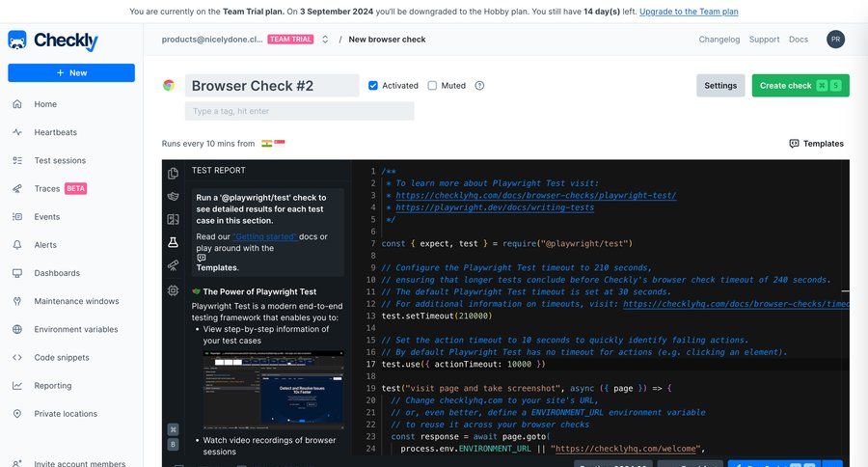
Task: Click the India flag location icon
Action: [x=267, y=144]
